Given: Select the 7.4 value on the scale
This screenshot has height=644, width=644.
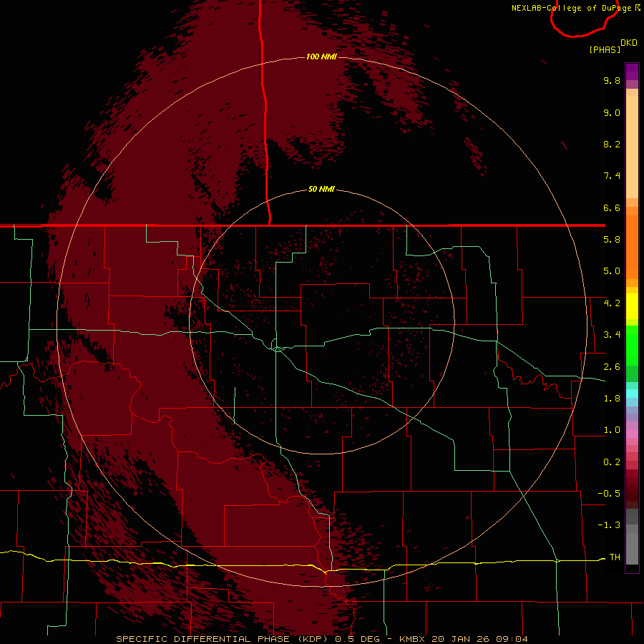Looking at the screenshot, I should click(x=612, y=176).
